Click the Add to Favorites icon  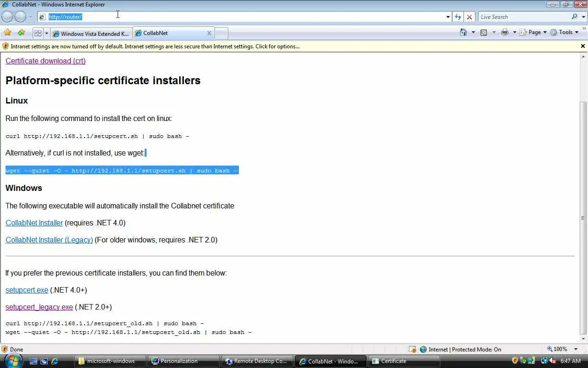[x=22, y=33]
